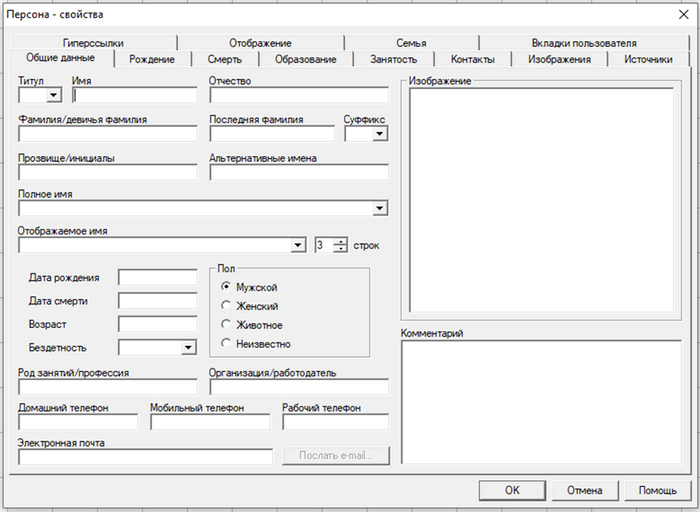This screenshot has height=512, width=700.
Task: Confirm with the OK button
Action: click(x=512, y=490)
